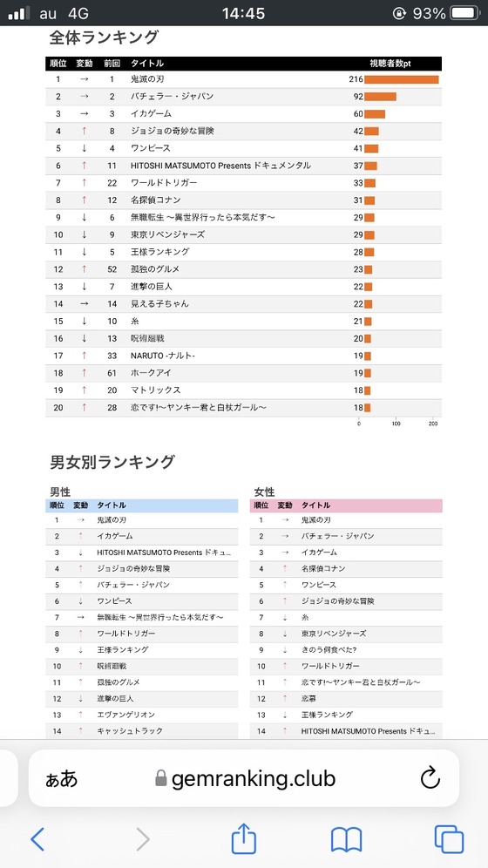This screenshot has width=488, height=868.
Task: Select 名探偵コナン in the female ranking
Action: (x=323, y=568)
